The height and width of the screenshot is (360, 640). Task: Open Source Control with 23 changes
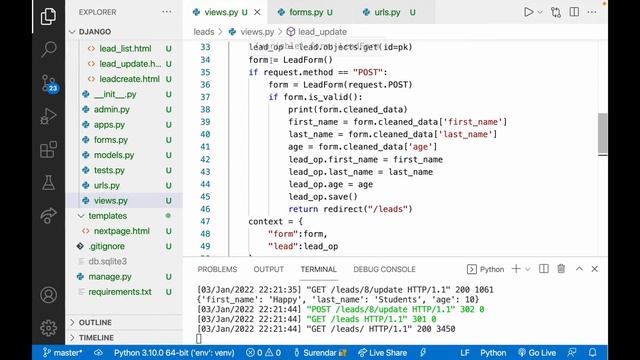[49, 83]
